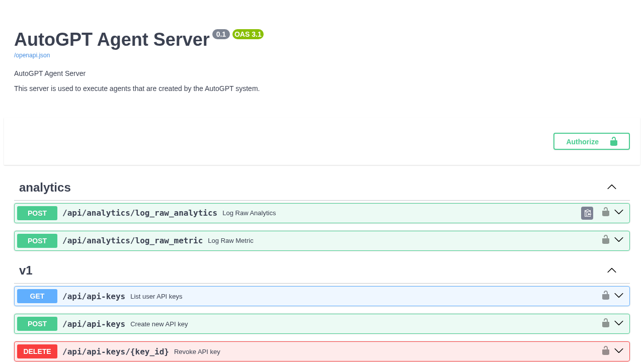
Task: Expand the Create new API key operation
Action: tap(619, 323)
